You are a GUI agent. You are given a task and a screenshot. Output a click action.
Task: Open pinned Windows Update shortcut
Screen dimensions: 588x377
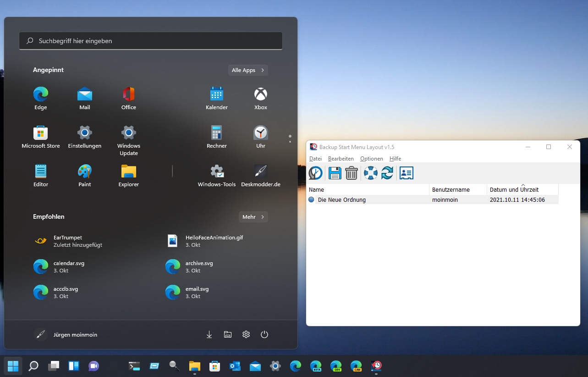(x=129, y=141)
